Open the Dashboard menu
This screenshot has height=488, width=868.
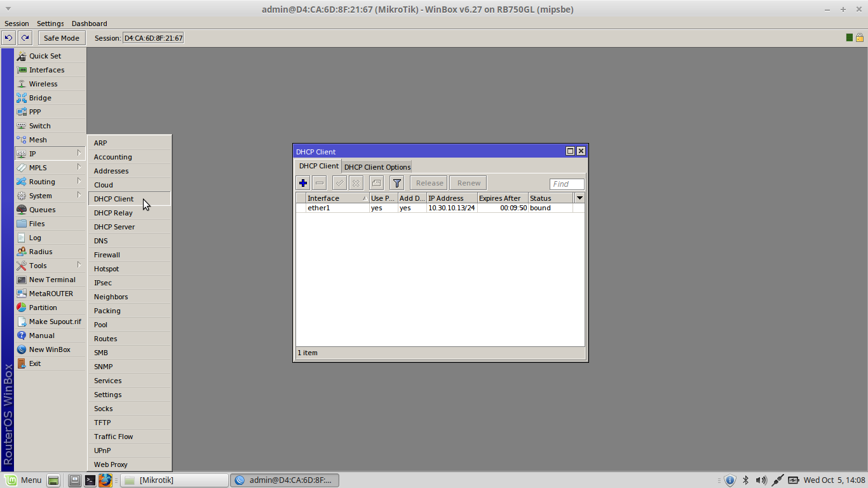[x=90, y=24]
